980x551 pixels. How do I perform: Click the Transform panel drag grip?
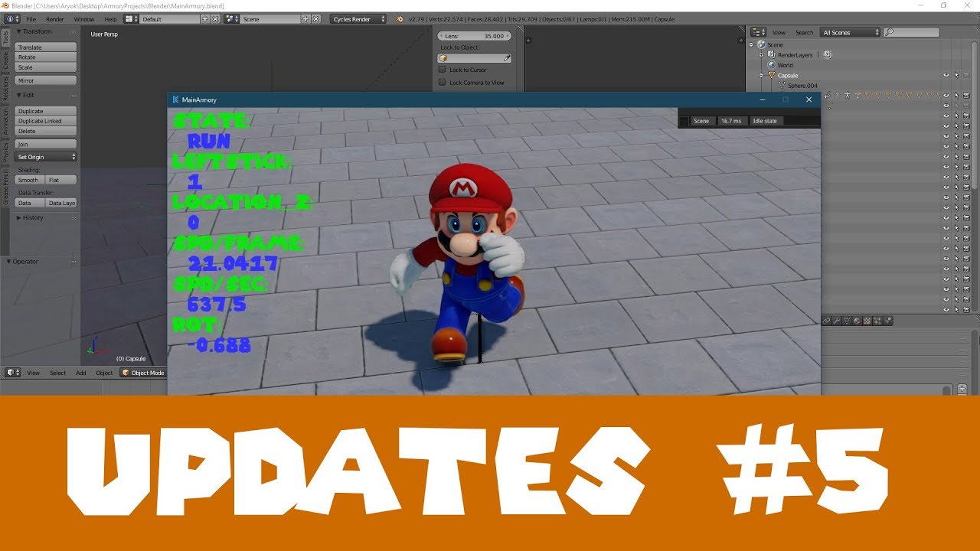pyautogui.click(x=73, y=31)
